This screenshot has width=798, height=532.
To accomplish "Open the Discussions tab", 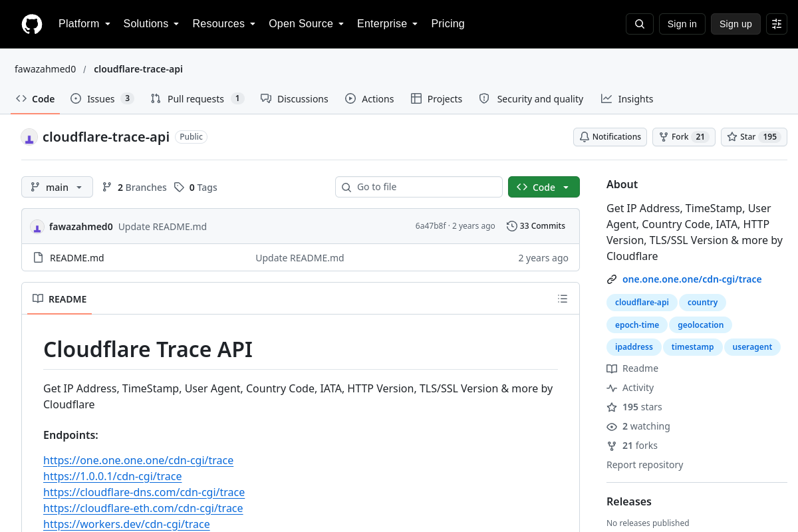I will pyautogui.click(x=295, y=98).
